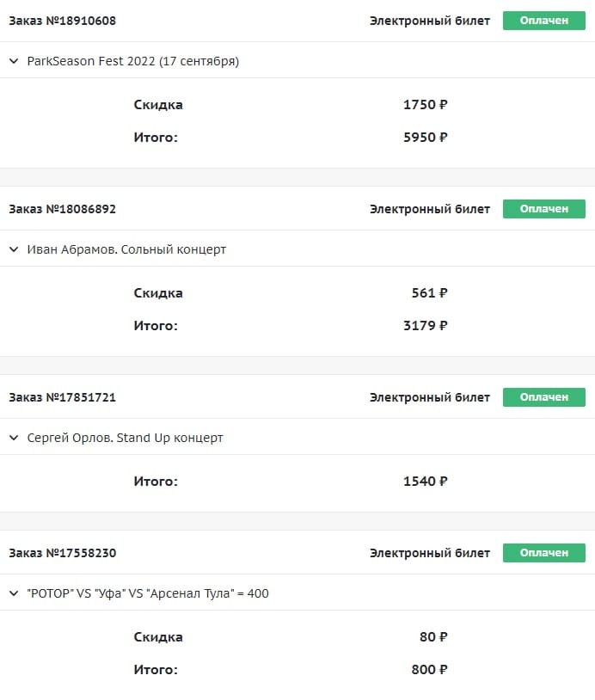Click Оплачен badge for order №17558230
595x700 pixels.
(x=543, y=553)
